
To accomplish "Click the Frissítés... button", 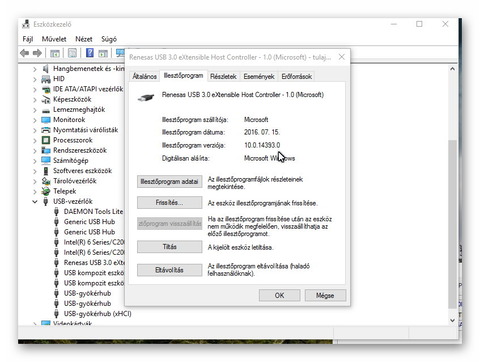I will [169, 203].
